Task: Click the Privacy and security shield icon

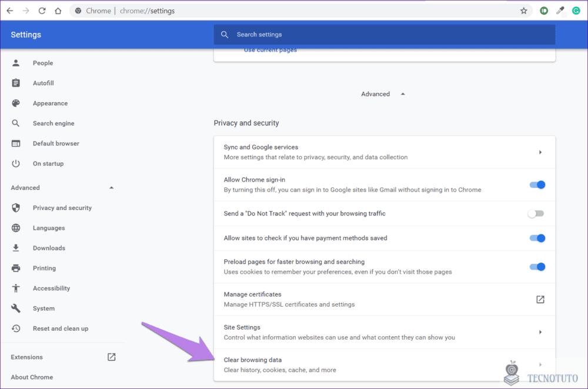Action: [x=16, y=207]
